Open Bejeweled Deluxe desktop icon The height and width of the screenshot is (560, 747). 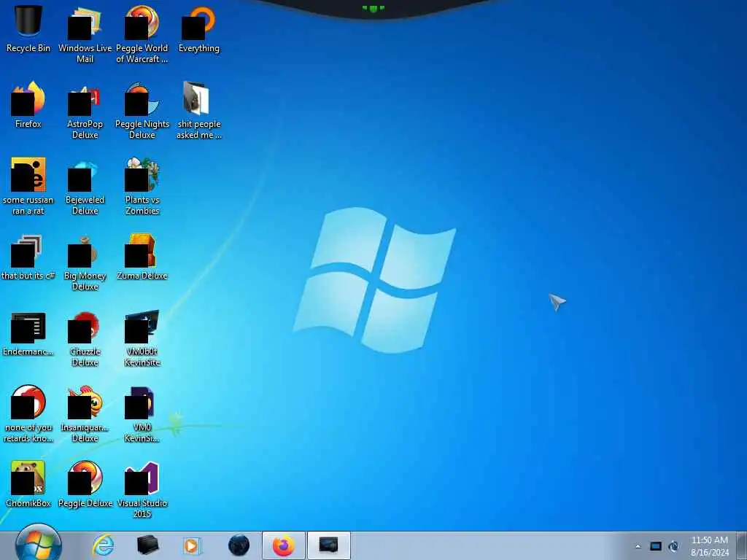(85, 186)
